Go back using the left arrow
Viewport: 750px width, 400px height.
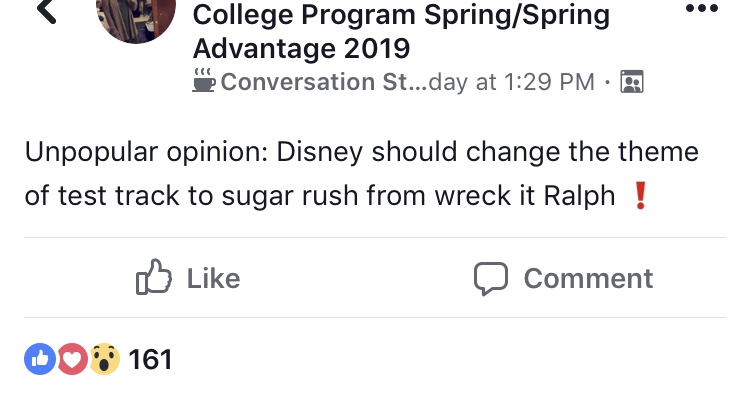pos(47,11)
